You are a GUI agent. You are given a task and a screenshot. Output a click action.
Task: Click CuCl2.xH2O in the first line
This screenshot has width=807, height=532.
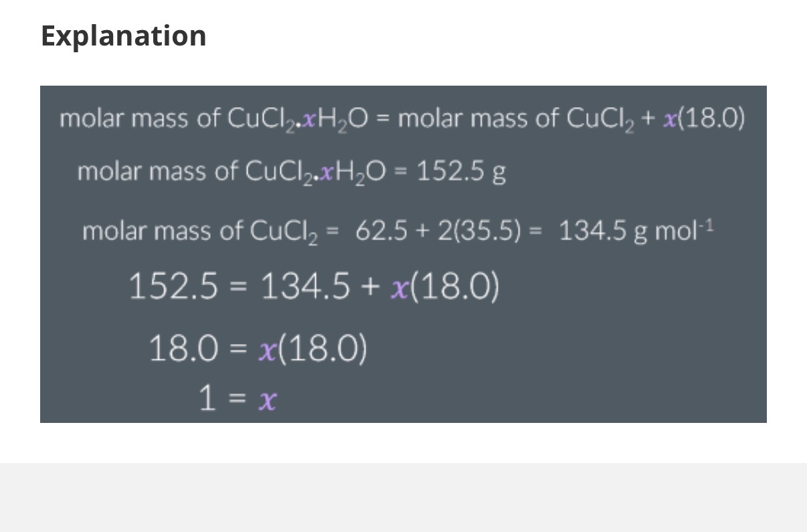(x=304, y=119)
